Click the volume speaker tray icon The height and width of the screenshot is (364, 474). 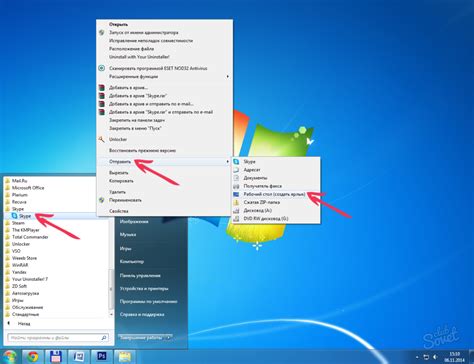pyautogui.click(x=435, y=357)
